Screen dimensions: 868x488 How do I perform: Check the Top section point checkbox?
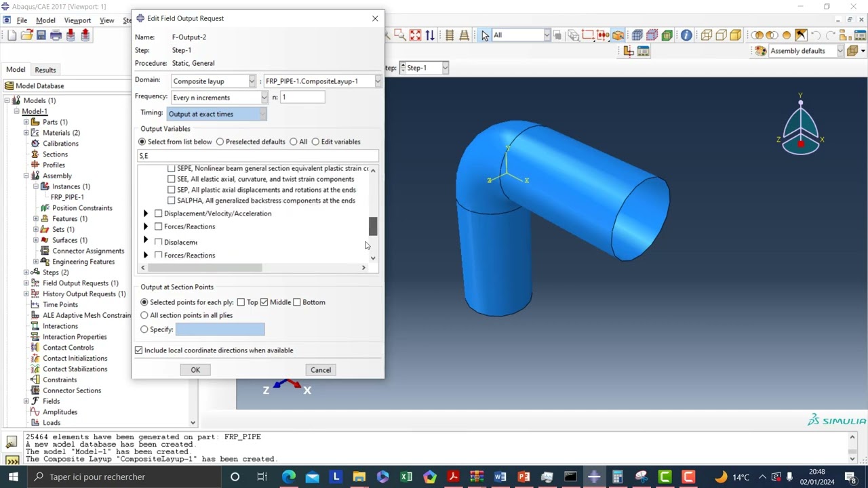click(241, 302)
